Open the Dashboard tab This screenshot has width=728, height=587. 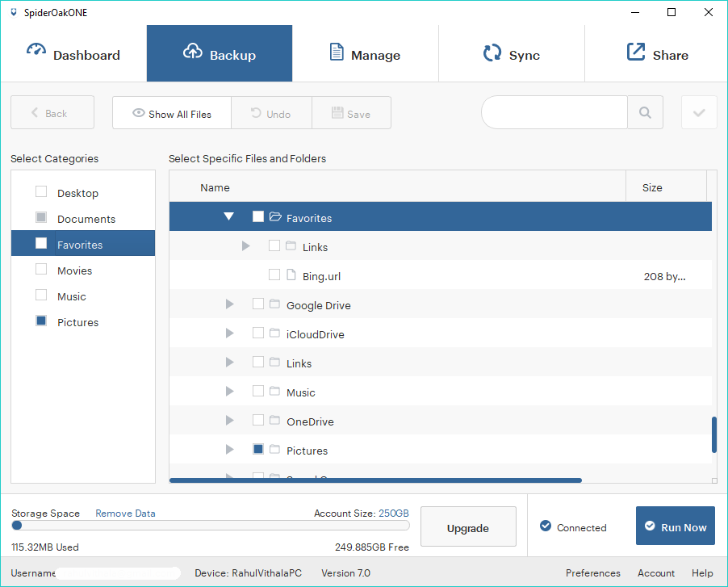coord(73,53)
